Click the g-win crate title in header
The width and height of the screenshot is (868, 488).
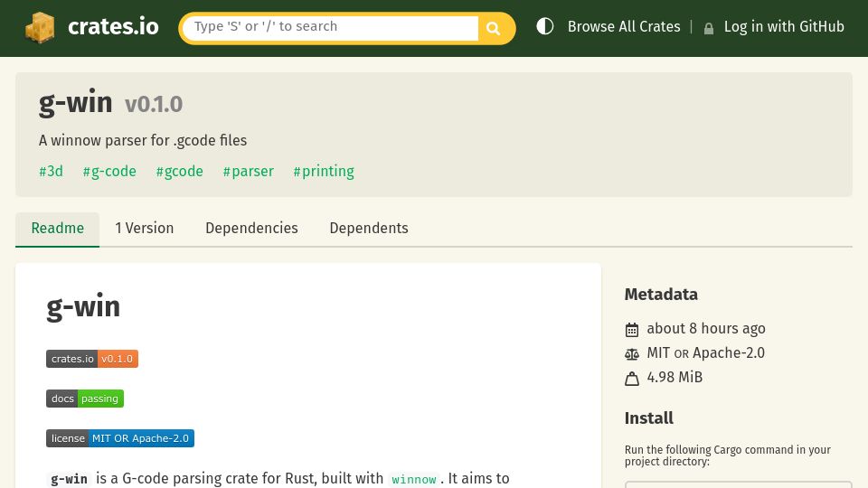point(75,103)
